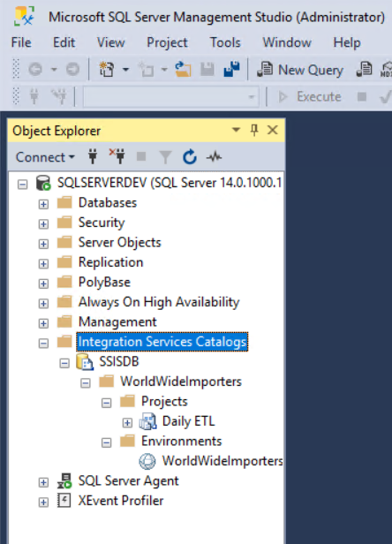This screenshot has height=544, width=392.
Task: Click the available databases combo box
Action: pyautogui.click(x=171, y=96)
